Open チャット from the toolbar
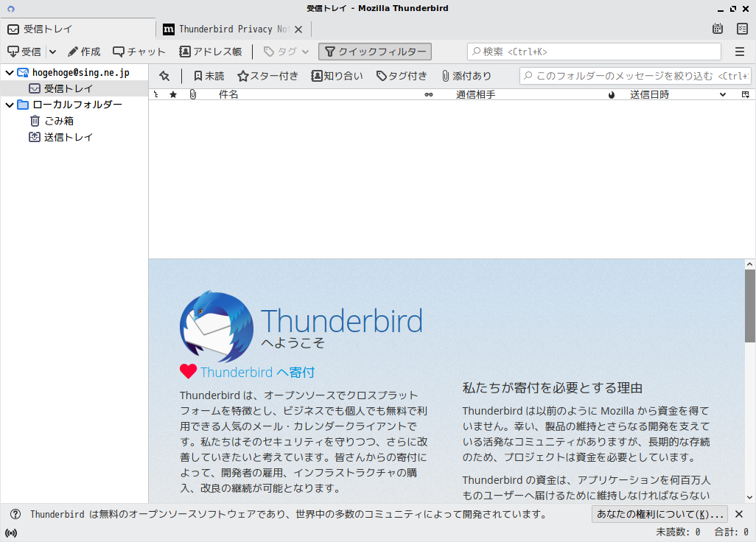Viewport: 756px width, 542px height. (139, 52)
